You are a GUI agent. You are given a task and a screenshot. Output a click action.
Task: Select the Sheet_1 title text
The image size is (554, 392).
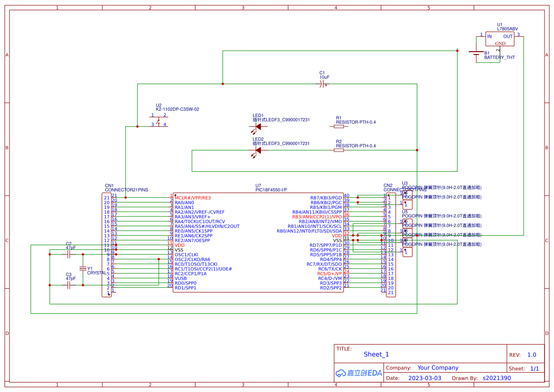pyautogui.click(x=376, y=355)
